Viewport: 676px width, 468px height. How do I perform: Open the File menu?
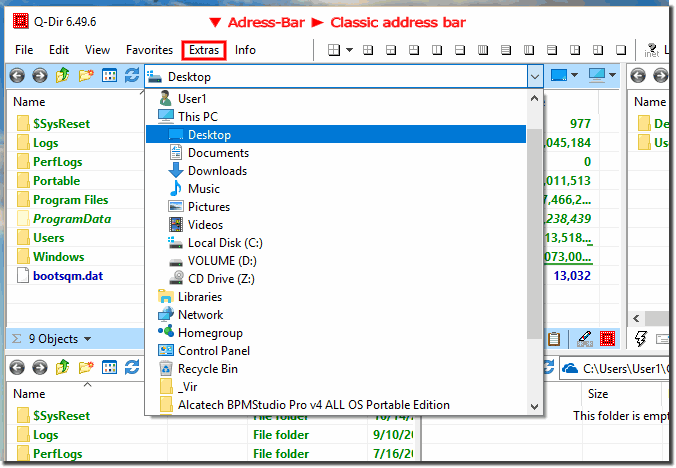click(24, 50)
